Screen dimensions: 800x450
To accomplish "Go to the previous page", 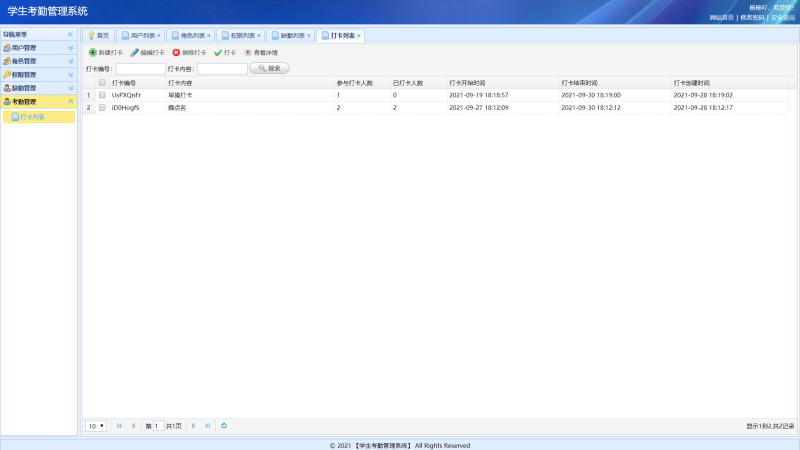I will point(134,426).
